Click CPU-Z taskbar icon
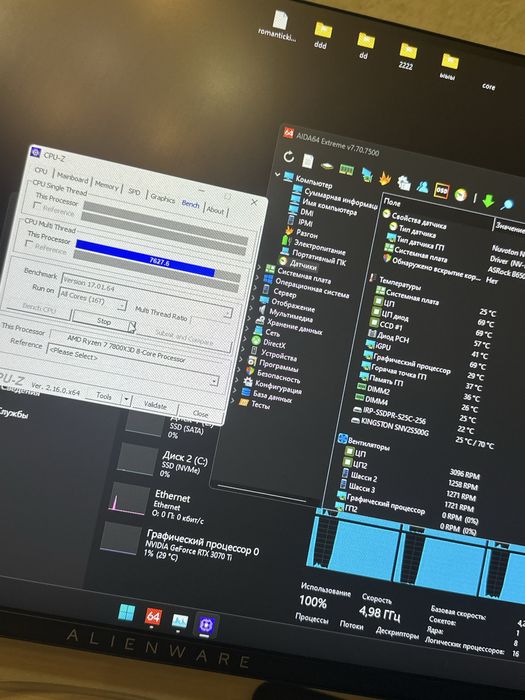The image size is (525, 700). [206, 624]
